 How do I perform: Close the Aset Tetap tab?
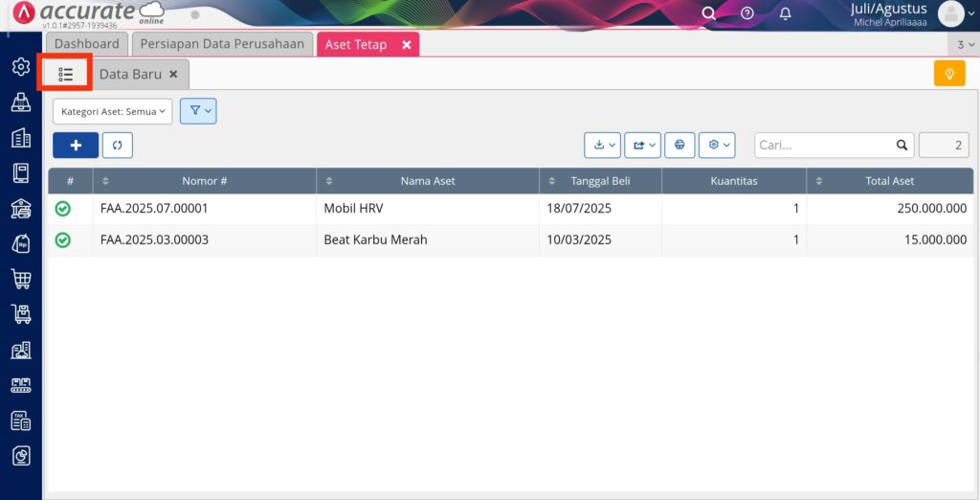(406, 45)
